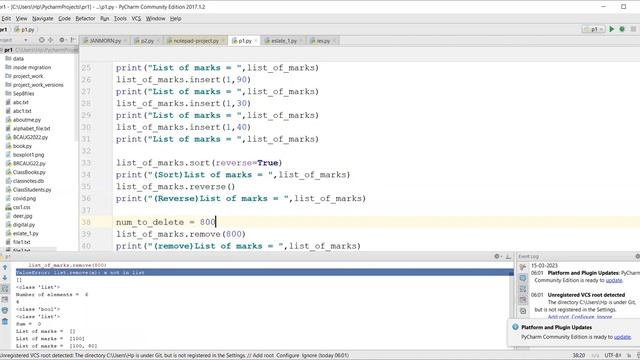Switch to the p2.py tab
The height and width of the screenshot is (360, 640).
147,41
